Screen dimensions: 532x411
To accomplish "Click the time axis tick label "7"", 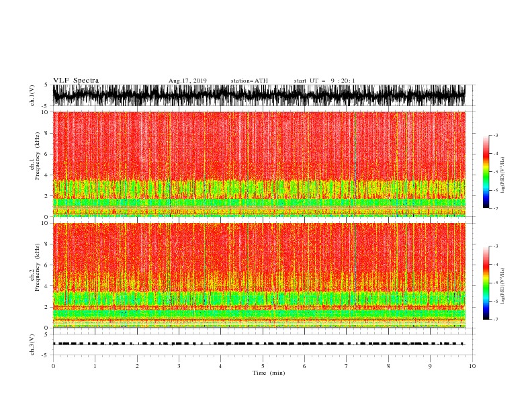I will (x=347, y=366).
